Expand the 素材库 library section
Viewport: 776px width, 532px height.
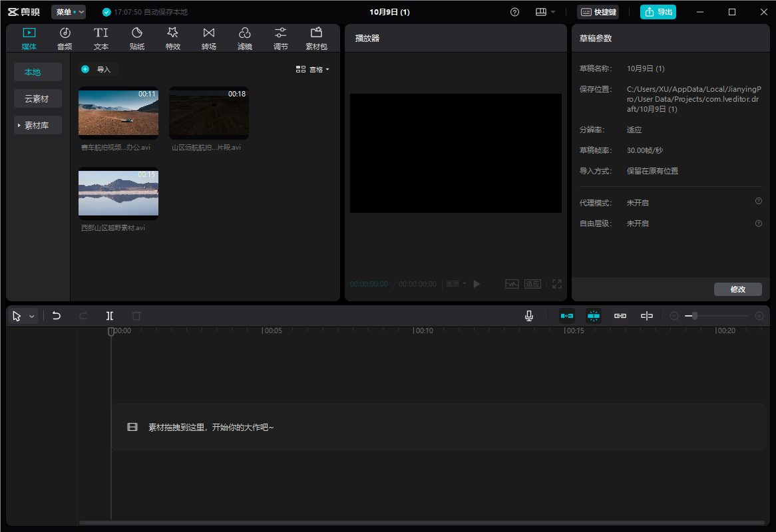(38, 125)
